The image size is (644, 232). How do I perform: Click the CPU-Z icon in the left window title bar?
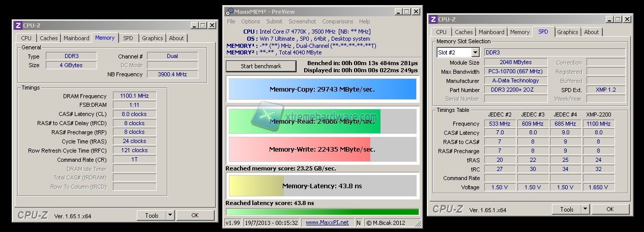tap(18, 25)
